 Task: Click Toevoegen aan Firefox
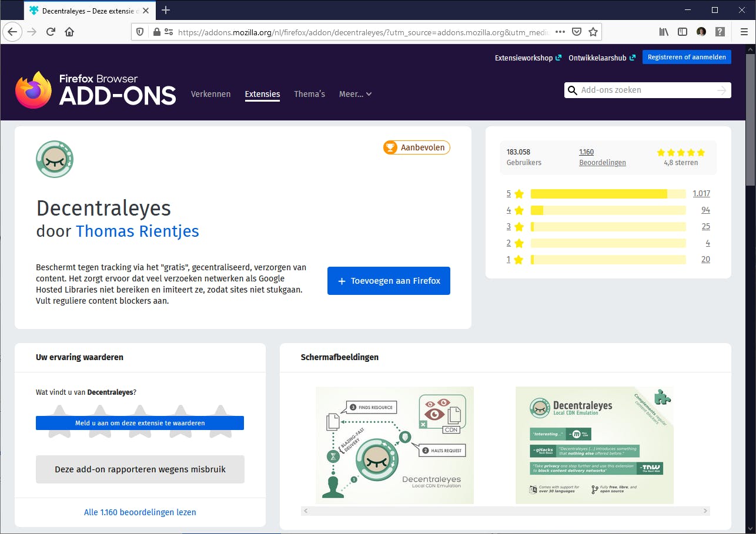(389, 281)
